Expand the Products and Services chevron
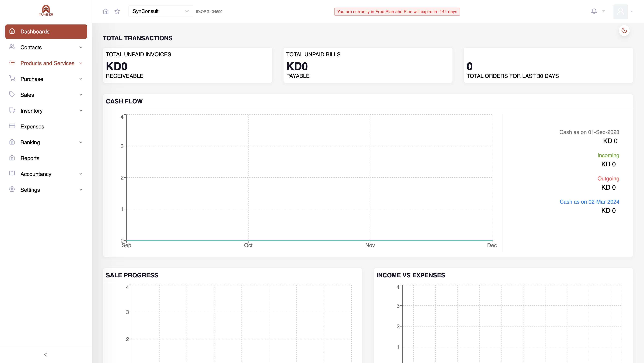644x363 pixels. pos(81,63)
